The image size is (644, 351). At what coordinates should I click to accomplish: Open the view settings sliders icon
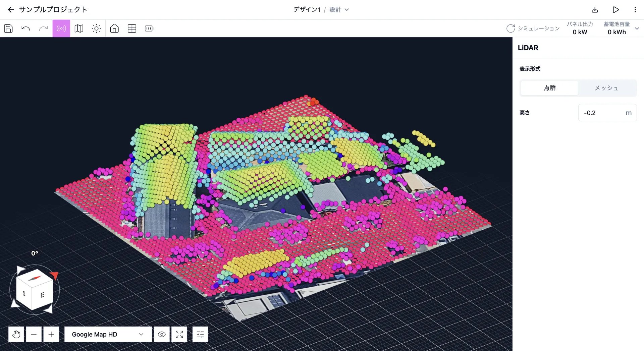(200, 334)
